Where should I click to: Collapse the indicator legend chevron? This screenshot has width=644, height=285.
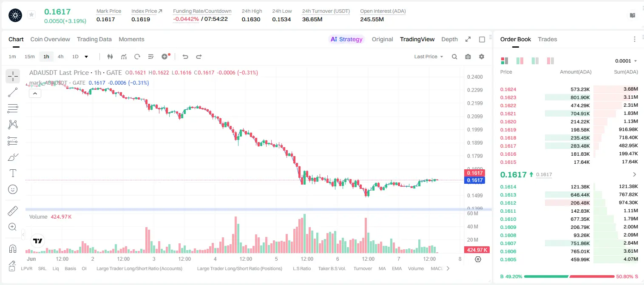[35, 94]
